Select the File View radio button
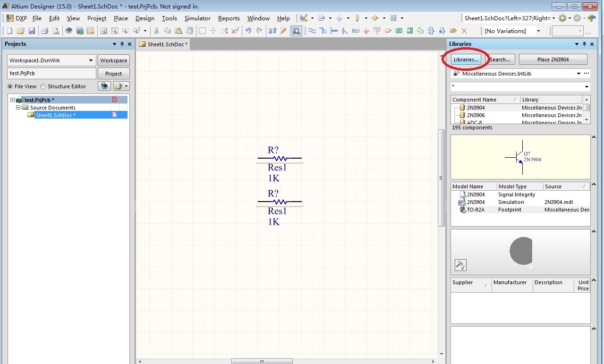Screen dimensions: 604x364 pos(10,86)
